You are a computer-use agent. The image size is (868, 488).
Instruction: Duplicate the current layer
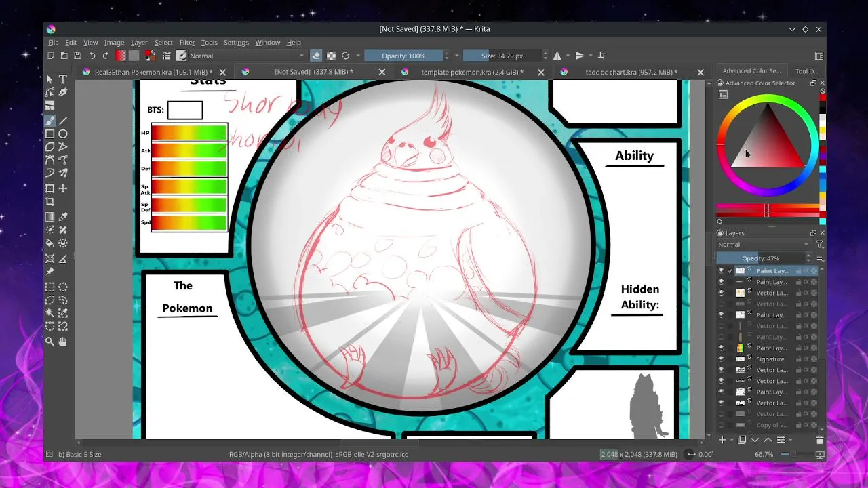pos(742,441)
